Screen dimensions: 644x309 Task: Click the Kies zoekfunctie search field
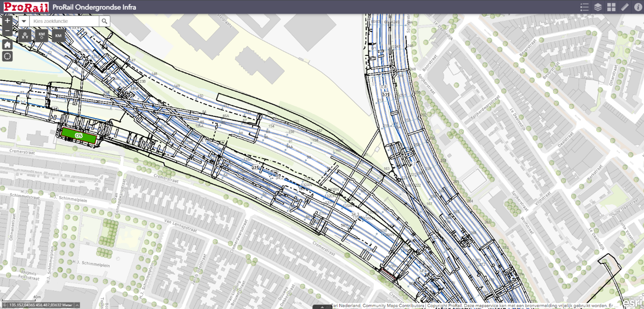click(x=65, y=21)
